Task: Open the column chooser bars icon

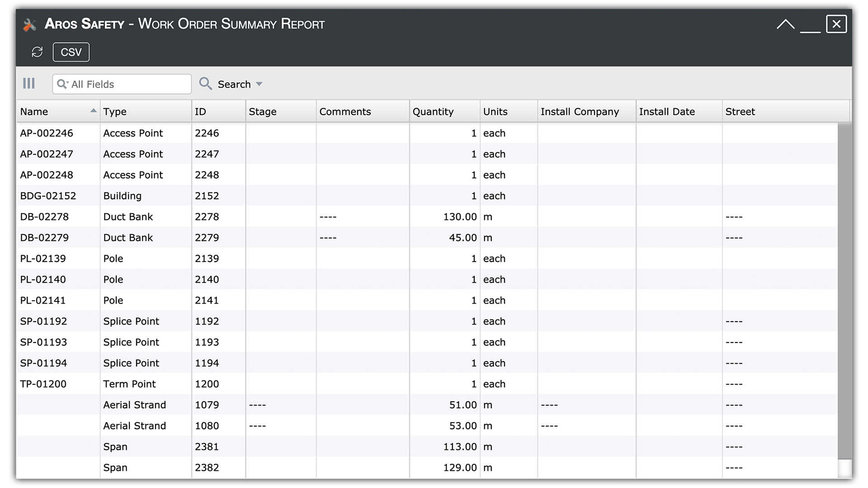Action: 29,84
